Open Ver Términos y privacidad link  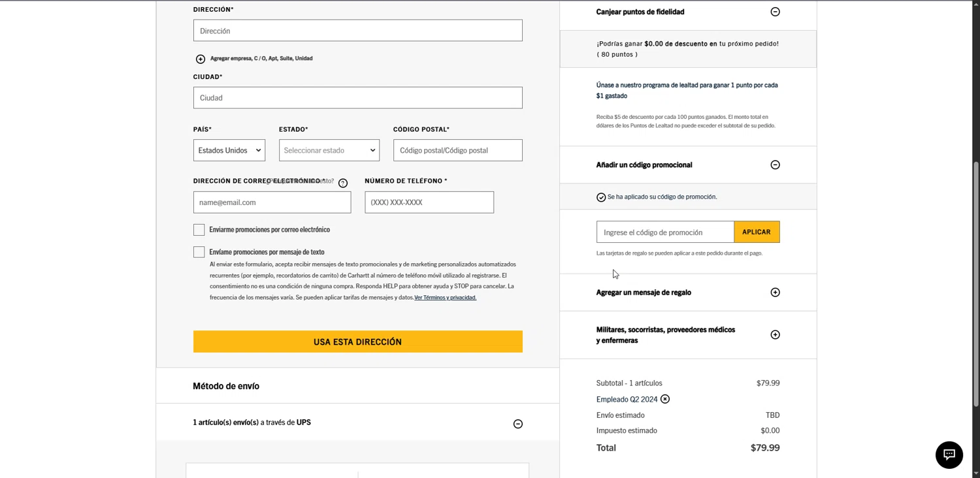tap(446, 298)
